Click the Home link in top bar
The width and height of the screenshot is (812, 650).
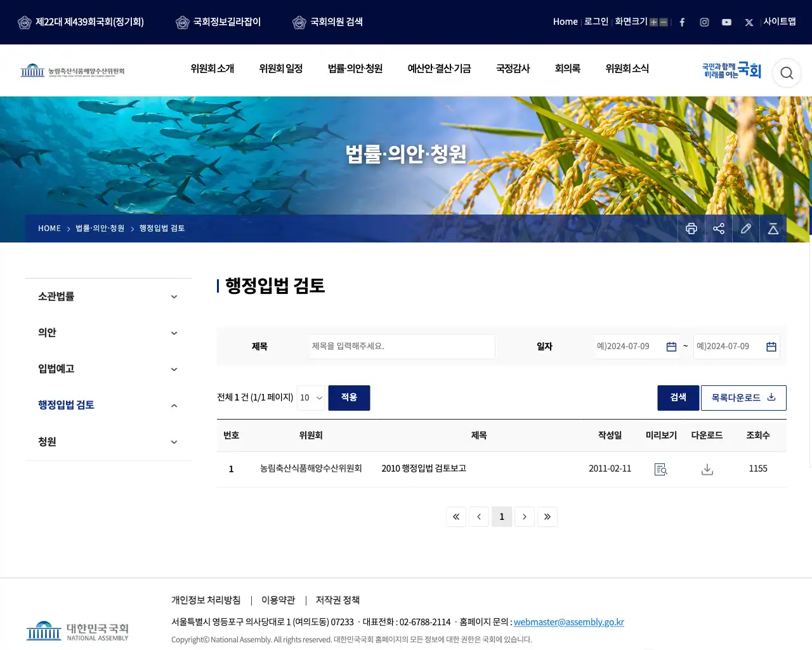coord(565,22)
